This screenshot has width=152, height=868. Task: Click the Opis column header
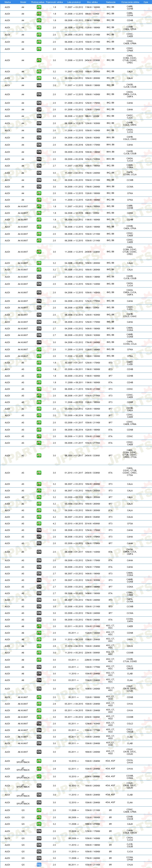[x=146, y=2]
